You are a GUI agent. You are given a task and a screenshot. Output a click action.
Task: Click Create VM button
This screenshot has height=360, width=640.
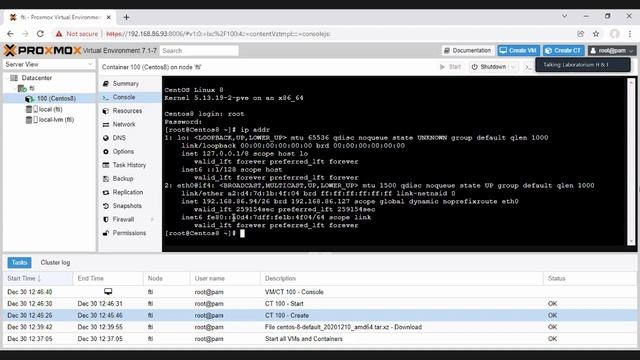pos(518,51)
